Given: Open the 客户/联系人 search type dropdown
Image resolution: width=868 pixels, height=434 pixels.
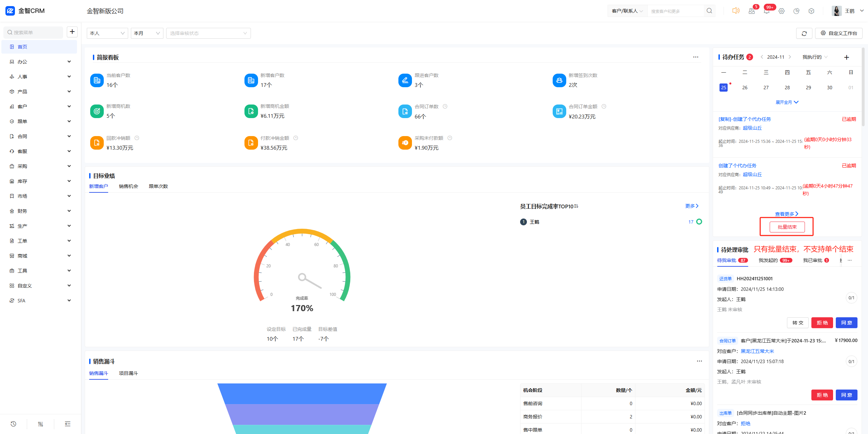Looking at the screenshot, I should tap(627, 11).
